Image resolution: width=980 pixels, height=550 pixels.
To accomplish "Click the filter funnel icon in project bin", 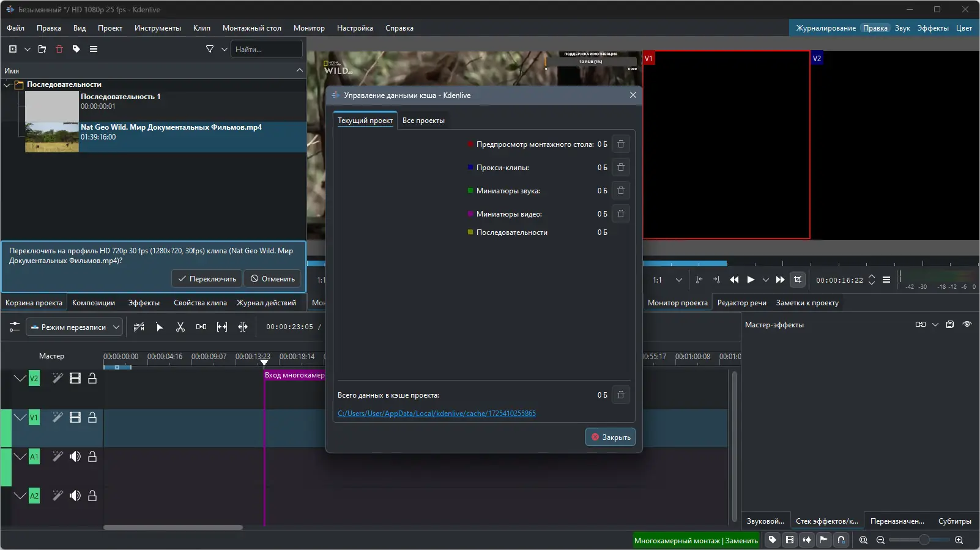I will click(x=210, y=49).
